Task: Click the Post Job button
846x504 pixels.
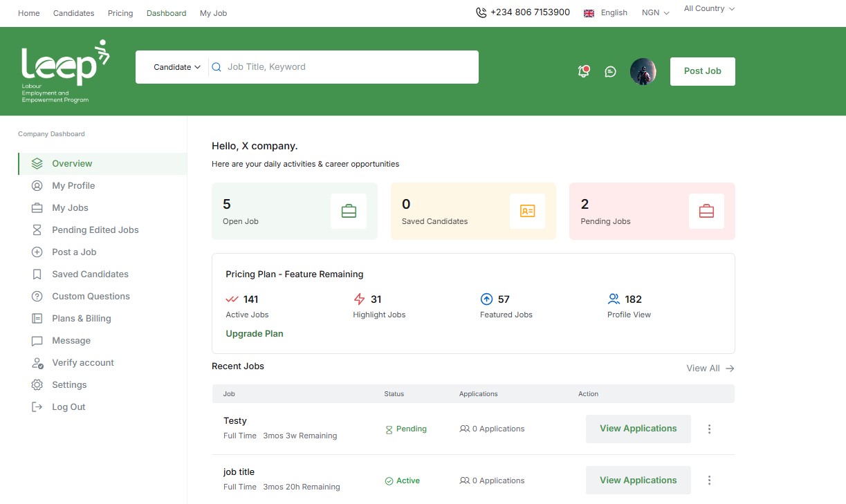Action: [x=702, y=71]
